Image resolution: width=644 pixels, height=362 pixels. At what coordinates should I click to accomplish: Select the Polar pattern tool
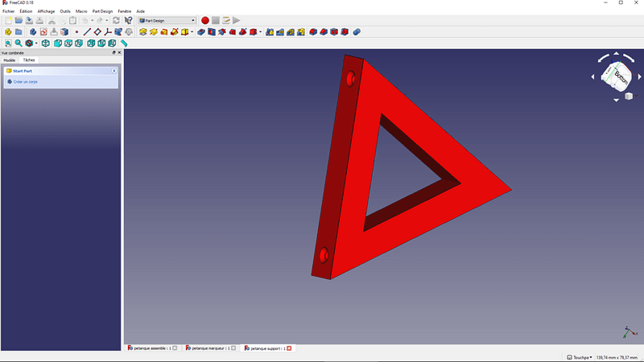click(291, 32)
